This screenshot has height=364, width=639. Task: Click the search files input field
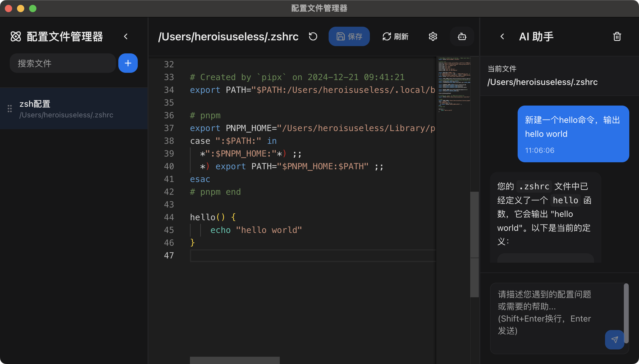63,63
